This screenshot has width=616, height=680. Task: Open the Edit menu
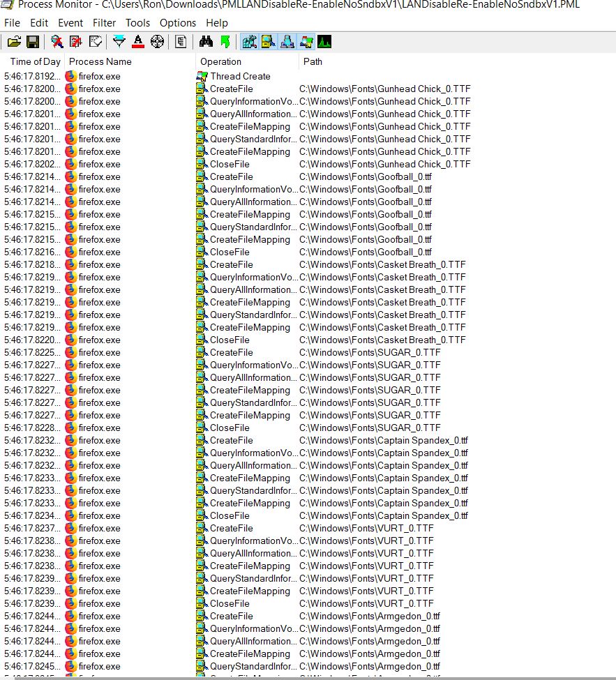point(39,22)
